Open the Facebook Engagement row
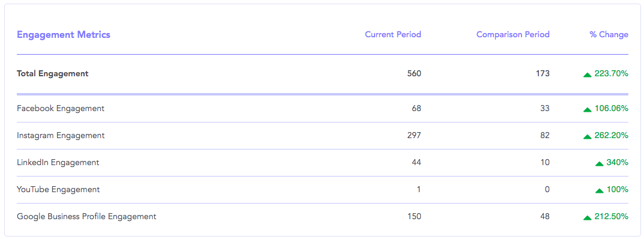This screenshot has height=239, width=644. (322, 109)
